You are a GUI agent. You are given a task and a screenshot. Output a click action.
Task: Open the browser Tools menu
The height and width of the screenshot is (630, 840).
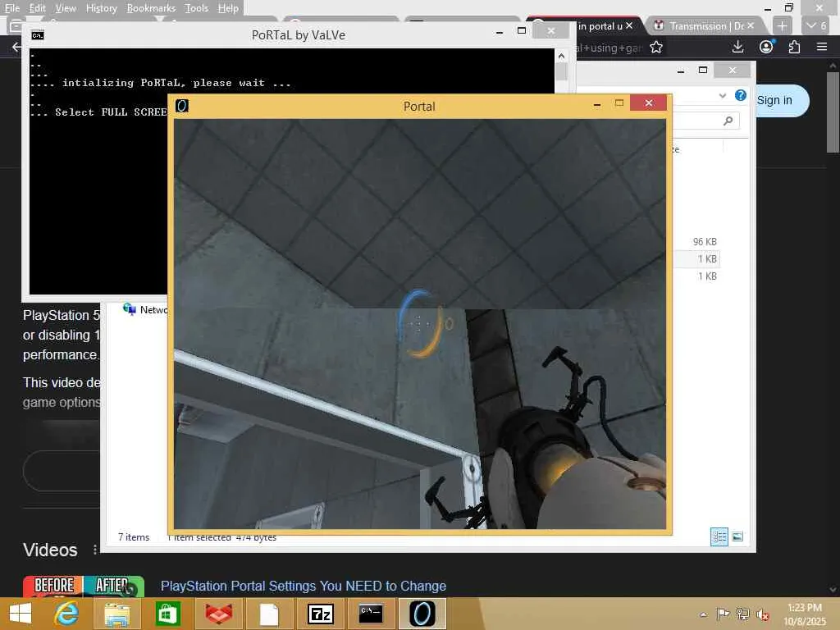point(196,8)
